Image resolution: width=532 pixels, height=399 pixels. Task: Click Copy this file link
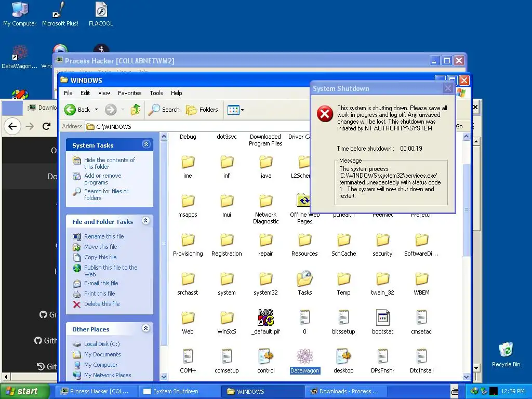point(100,257)
